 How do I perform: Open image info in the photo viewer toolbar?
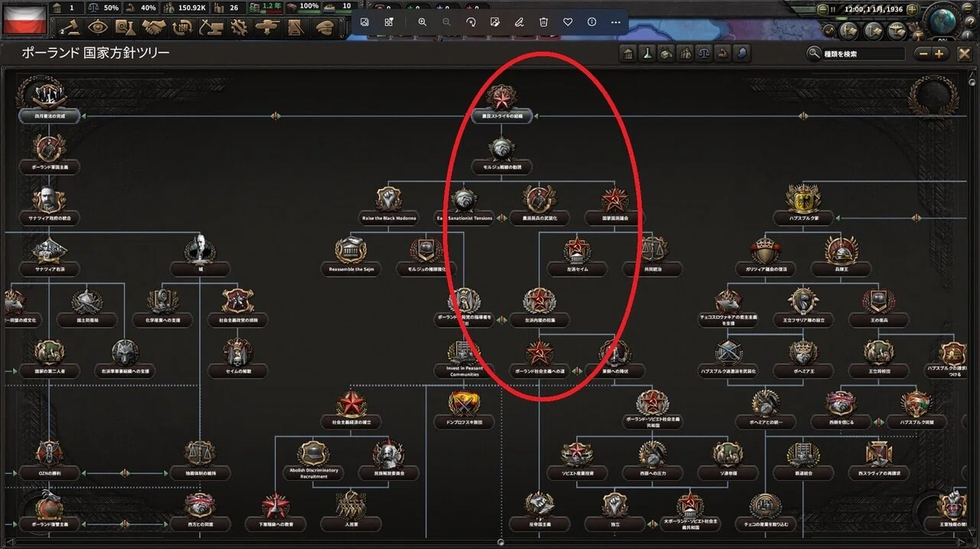pyautogui.click(x=592, y=22)
